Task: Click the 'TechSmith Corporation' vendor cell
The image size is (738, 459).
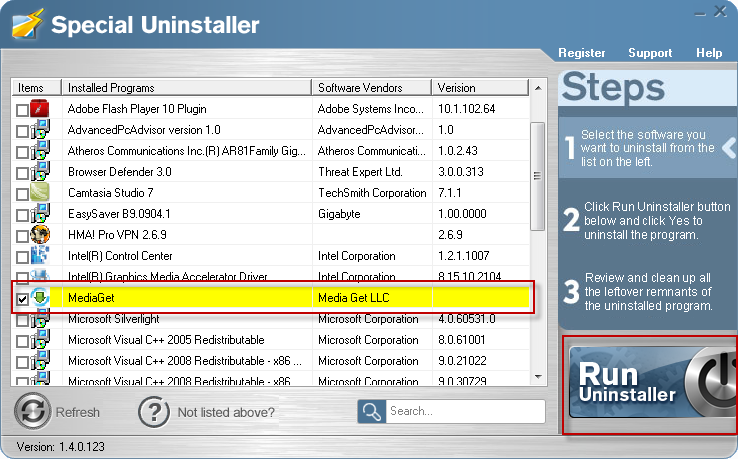Action: pos(372,193)
